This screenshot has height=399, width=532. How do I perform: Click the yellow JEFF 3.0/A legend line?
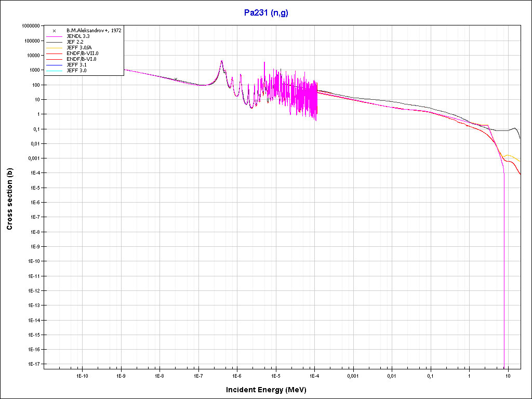[x=54, y=48]
